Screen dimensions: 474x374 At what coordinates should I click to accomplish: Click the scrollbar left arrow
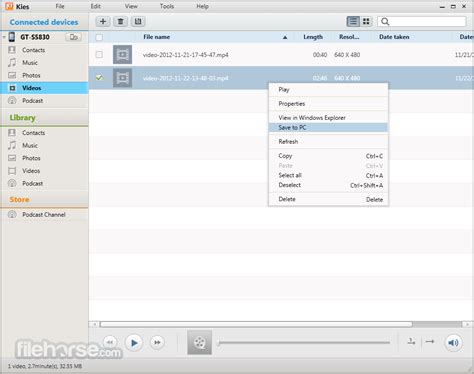[95, 324]
